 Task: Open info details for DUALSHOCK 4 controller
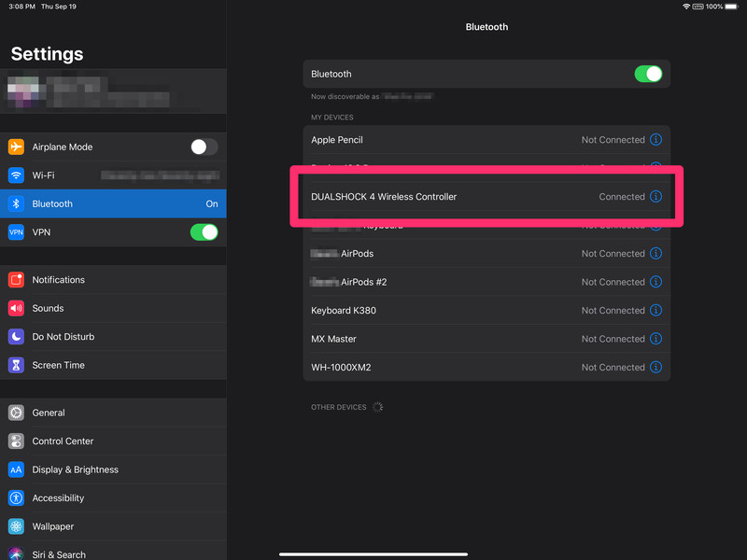coord(655,197)
